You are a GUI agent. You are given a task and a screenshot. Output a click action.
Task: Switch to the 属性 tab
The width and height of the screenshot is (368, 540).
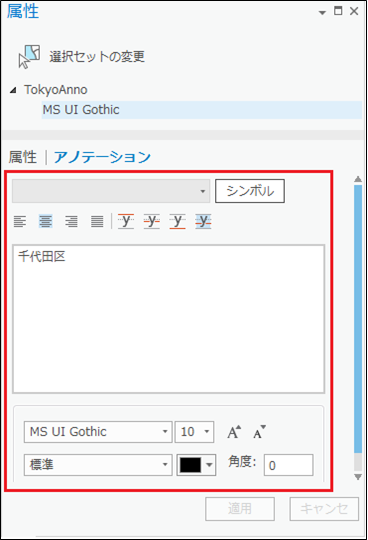(22, 157)
